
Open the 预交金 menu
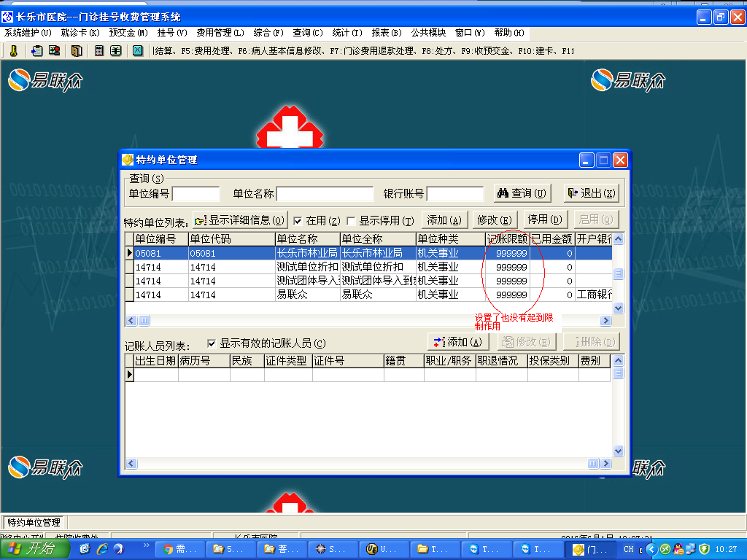click(x=128, y=32)
